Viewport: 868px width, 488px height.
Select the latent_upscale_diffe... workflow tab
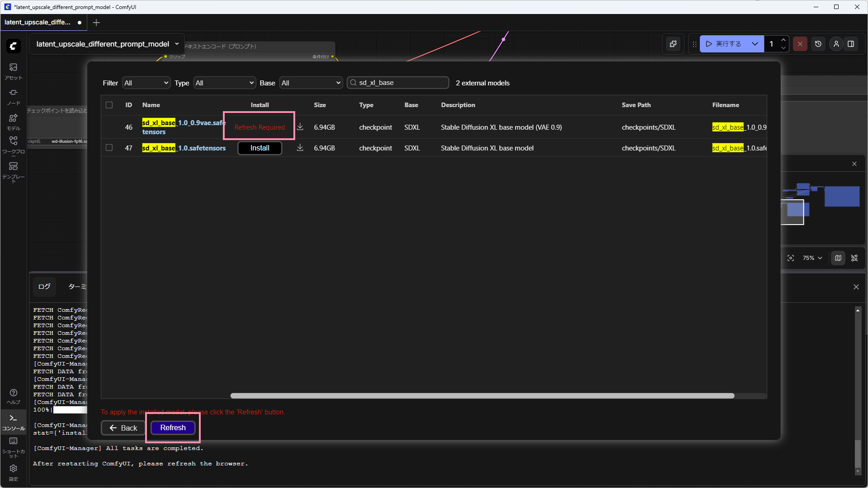pos(38,22)
